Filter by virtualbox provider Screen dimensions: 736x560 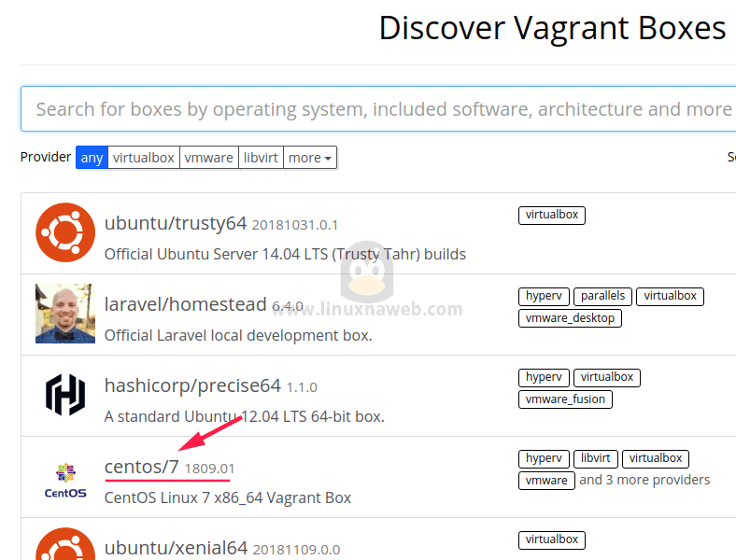(144, 158)
